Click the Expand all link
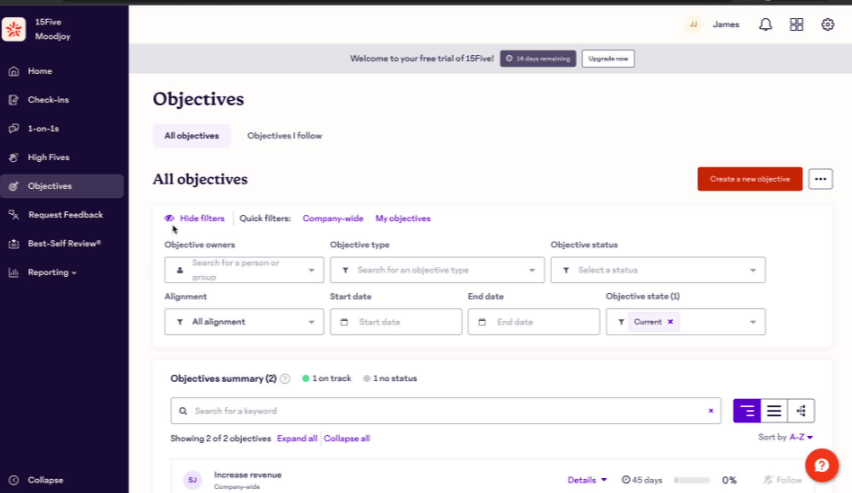The image size is (852, 493). pos(297,439)
